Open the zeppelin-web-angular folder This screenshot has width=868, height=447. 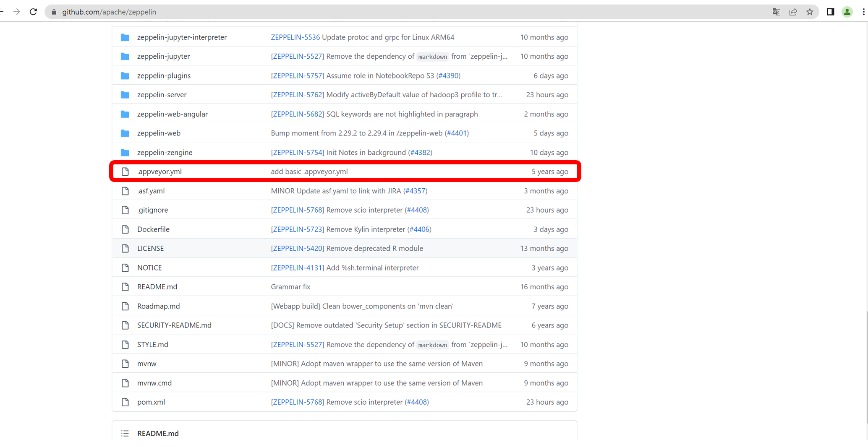click(173, 114)
